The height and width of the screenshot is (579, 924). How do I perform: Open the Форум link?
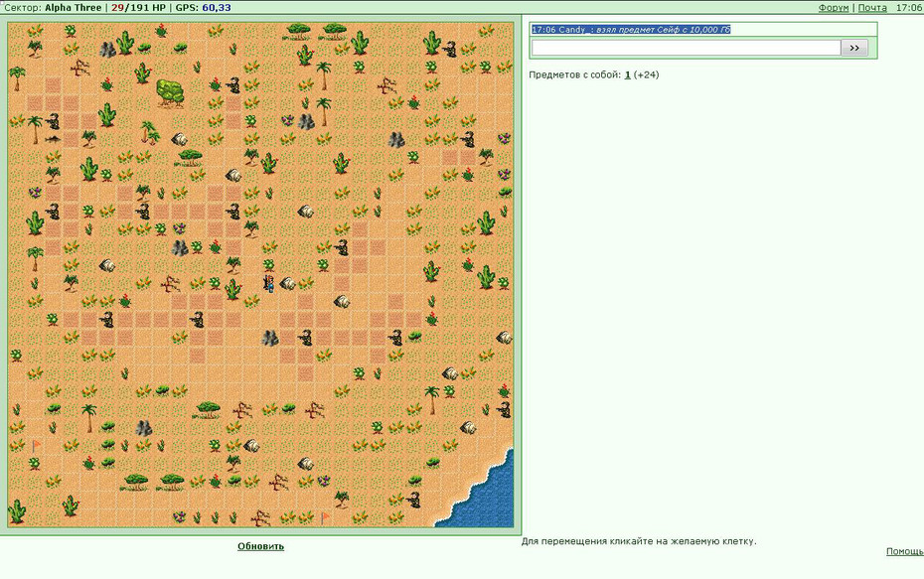(834, 8)
